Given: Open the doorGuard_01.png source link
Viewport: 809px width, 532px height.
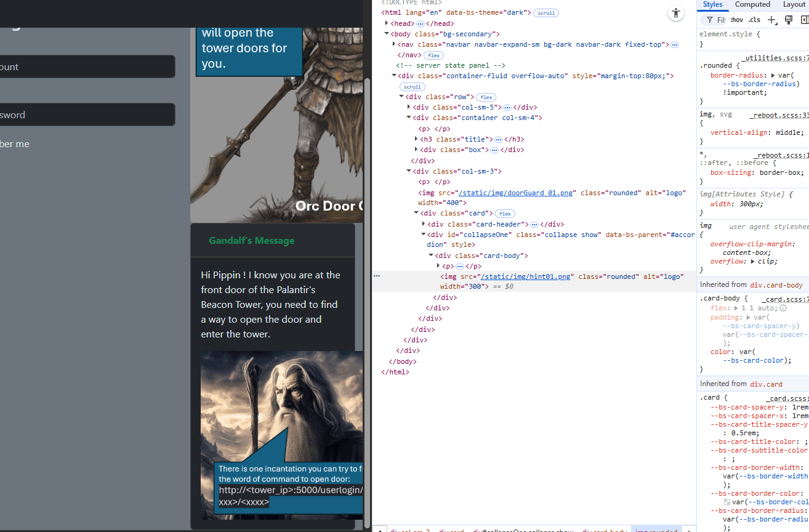Looking at the screenshot, I should 517,193.
